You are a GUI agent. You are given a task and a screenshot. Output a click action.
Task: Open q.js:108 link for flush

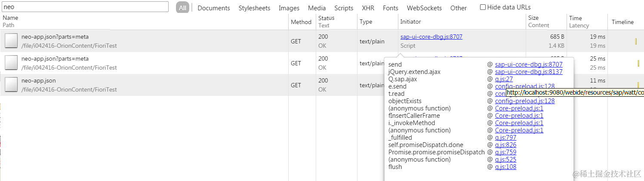tap(505, 167)
